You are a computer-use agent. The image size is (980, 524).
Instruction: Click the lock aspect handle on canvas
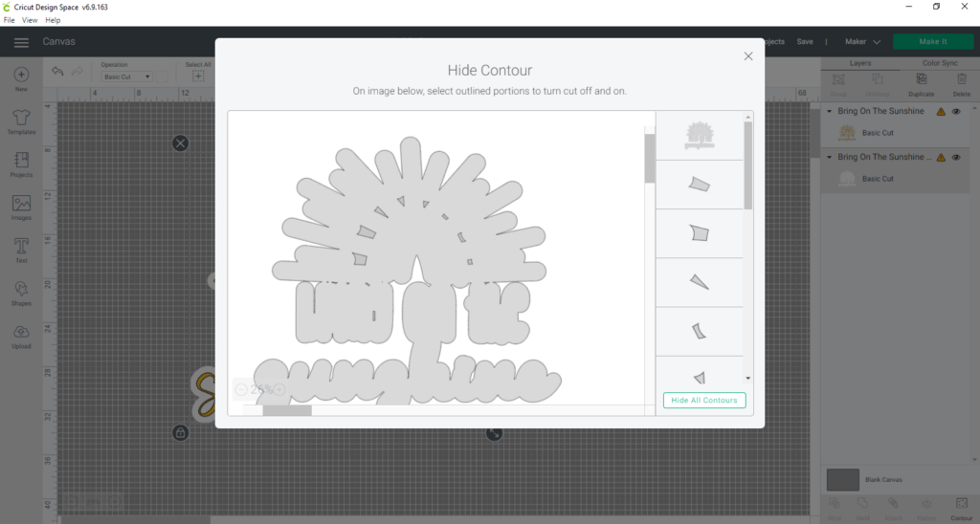pos(180,432)
